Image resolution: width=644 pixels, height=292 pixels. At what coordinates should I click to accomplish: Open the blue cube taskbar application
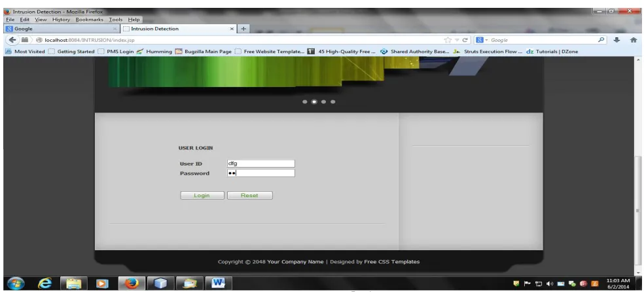coord(160,283)
